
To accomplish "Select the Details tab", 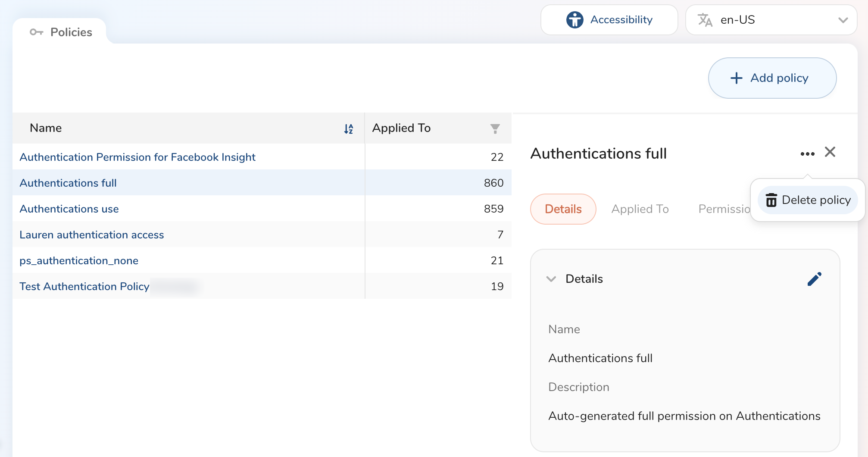I will 563,209.
